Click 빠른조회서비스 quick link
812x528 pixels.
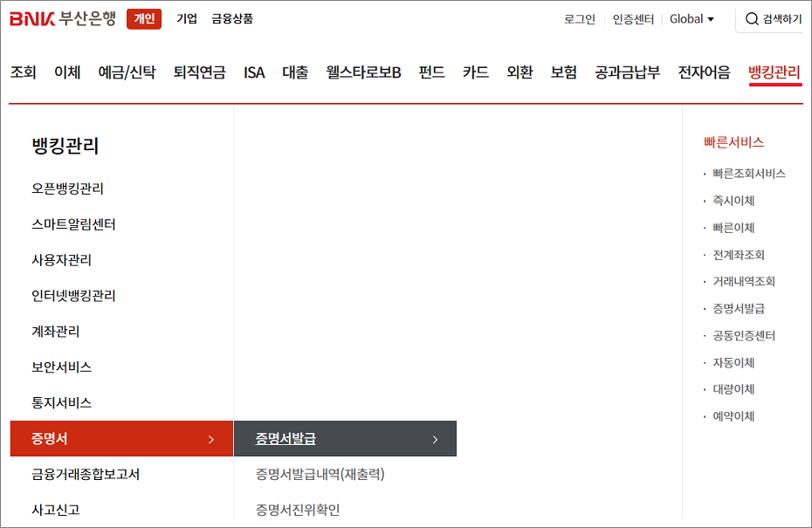click(749, 174)
